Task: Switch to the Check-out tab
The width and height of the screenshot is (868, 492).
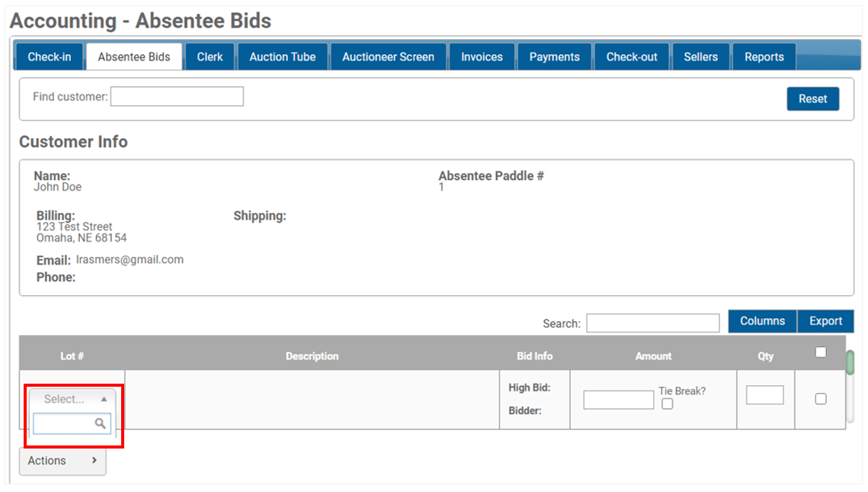Action: point(631,56)
